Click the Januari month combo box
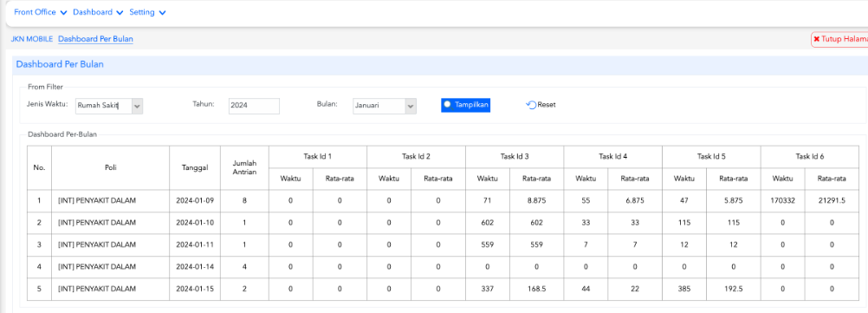Screen dimensions: 868x313 379,106
